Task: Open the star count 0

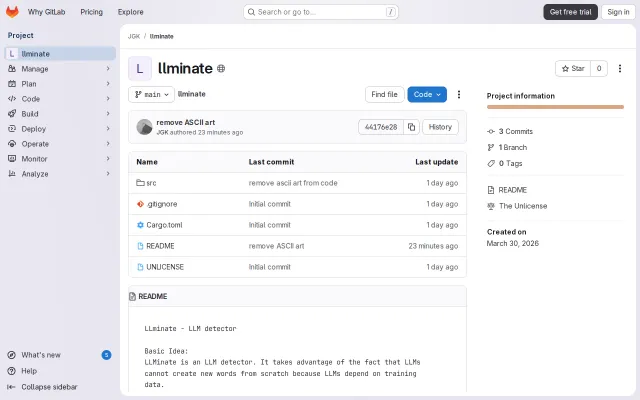Action: pos(599,69)
